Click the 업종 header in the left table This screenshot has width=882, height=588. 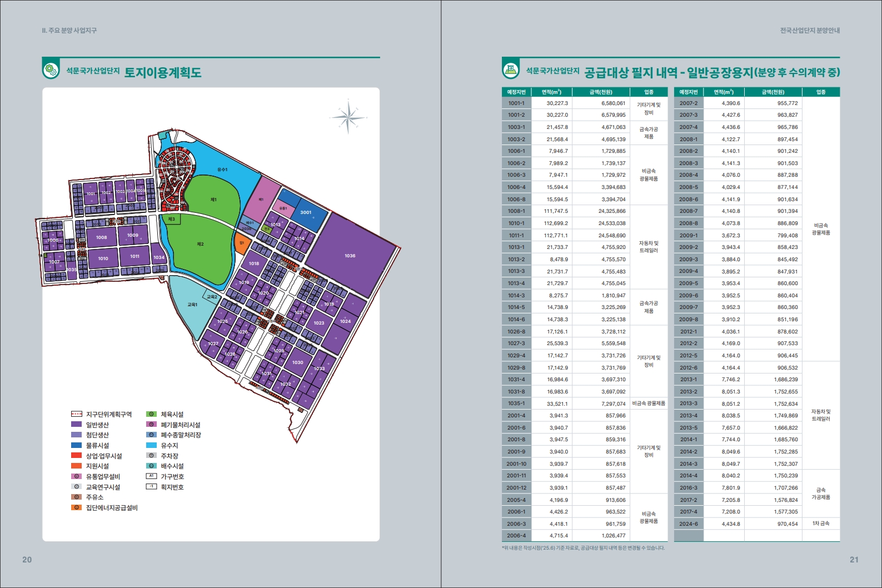649,92
